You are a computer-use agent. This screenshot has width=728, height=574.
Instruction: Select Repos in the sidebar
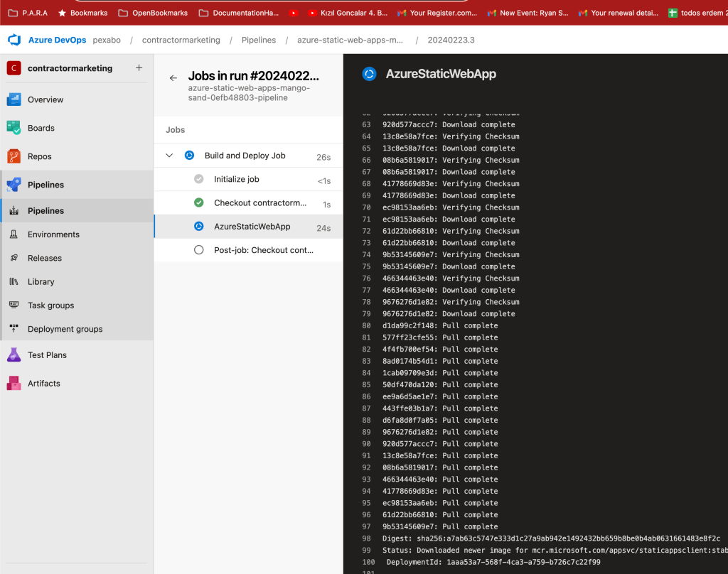coord(40,156)
